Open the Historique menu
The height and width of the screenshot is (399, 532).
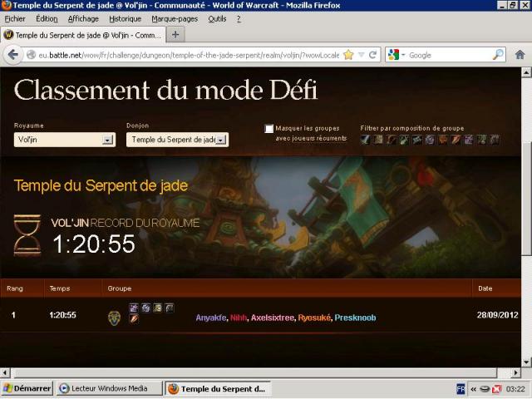click(126, 19)
